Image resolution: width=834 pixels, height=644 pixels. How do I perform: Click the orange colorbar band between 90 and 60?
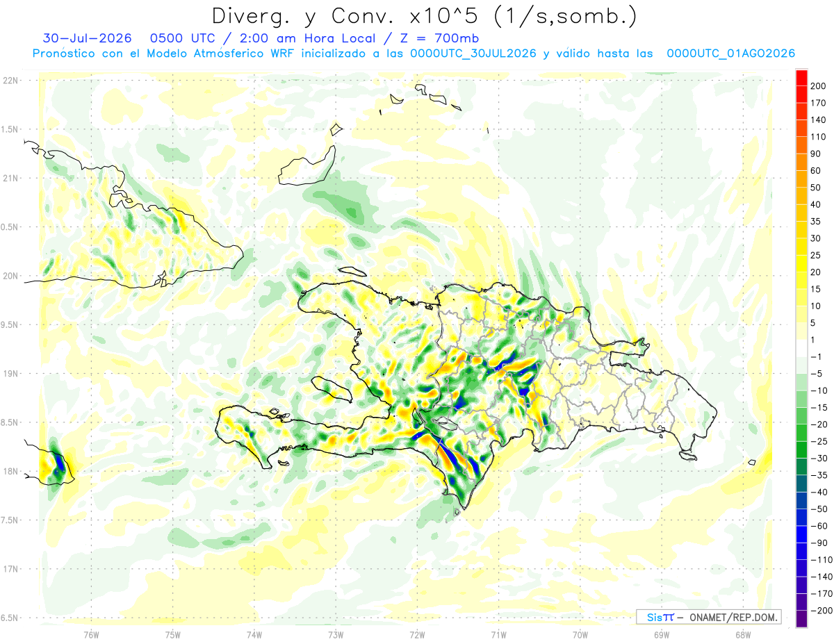tap(801, 163)
